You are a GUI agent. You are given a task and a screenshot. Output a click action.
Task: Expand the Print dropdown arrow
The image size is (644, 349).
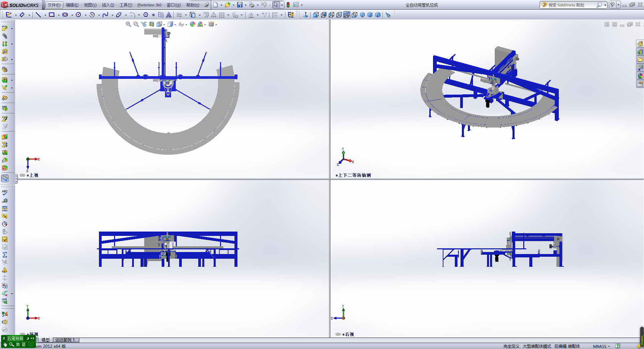pos(258,5)
